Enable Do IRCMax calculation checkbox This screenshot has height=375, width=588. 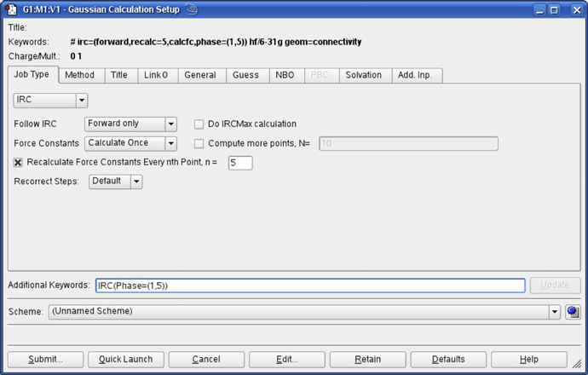[x=199, y=124]
